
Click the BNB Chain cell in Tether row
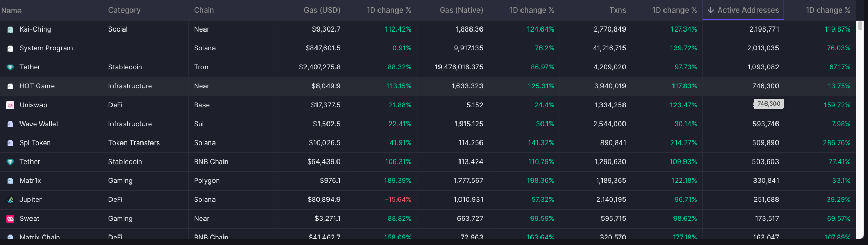(x=211, y=162)
